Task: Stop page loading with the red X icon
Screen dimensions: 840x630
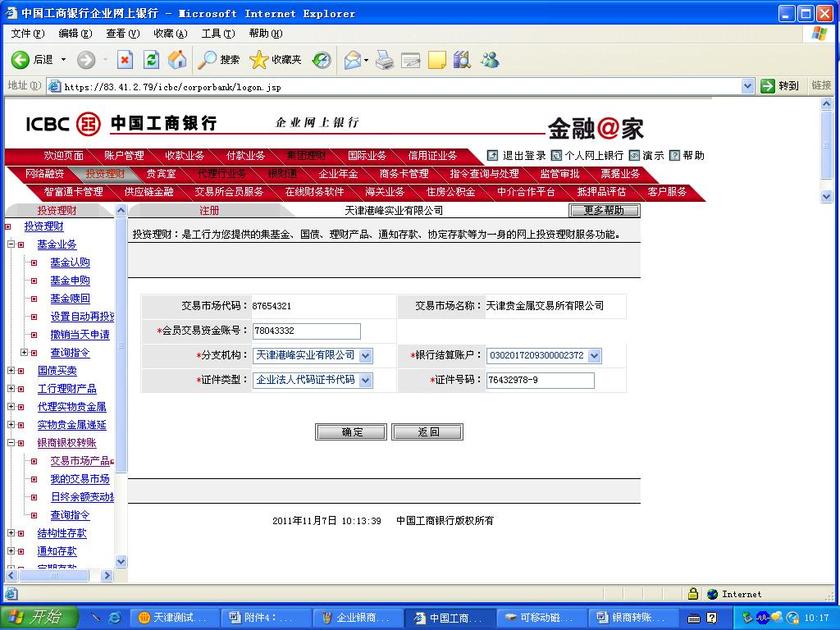Action: point(125,59)
